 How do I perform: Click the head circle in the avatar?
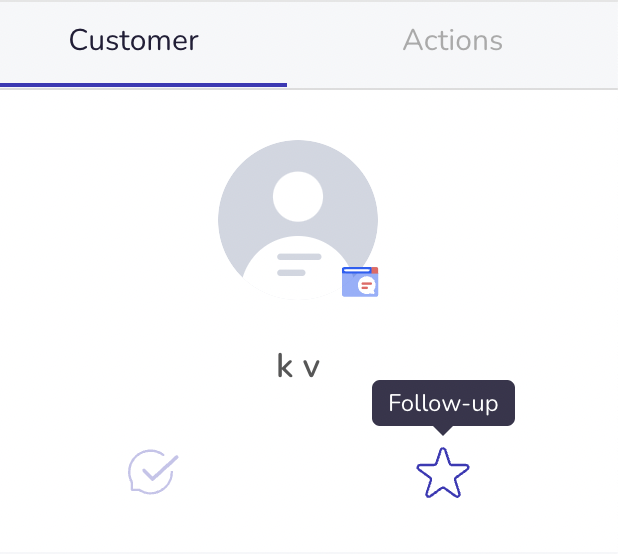[x=298, y=197]
